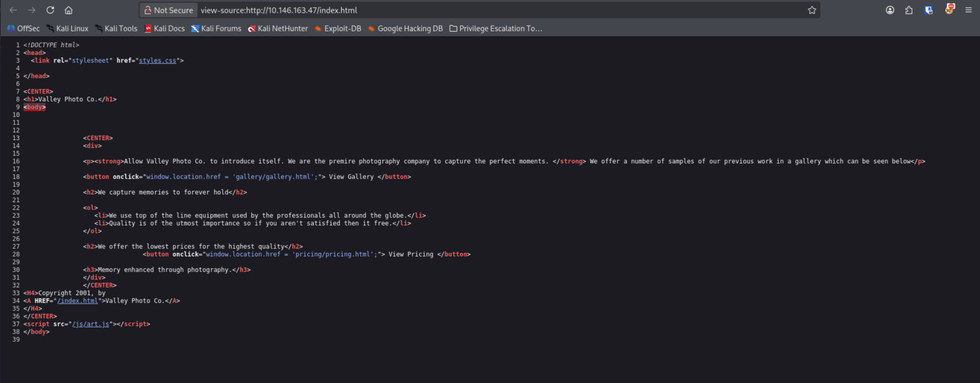Open the Kali Linux bookmark
Viewport: 980px width, 383px height.
(67, 29)
